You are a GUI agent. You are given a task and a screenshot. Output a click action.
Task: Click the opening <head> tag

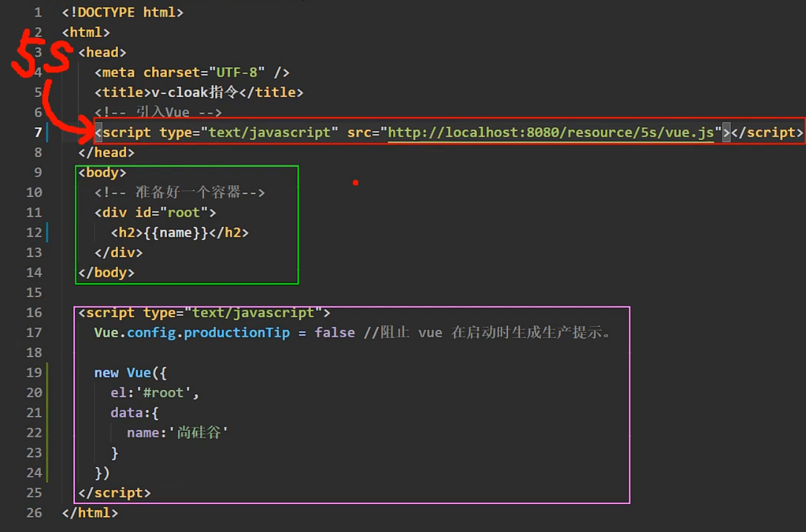[103, 53]
